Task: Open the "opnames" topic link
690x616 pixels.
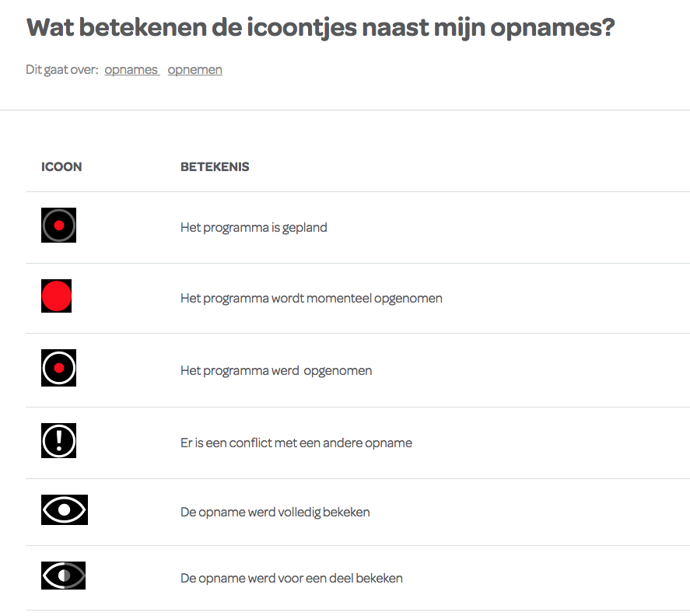Action: pos(131,70)
